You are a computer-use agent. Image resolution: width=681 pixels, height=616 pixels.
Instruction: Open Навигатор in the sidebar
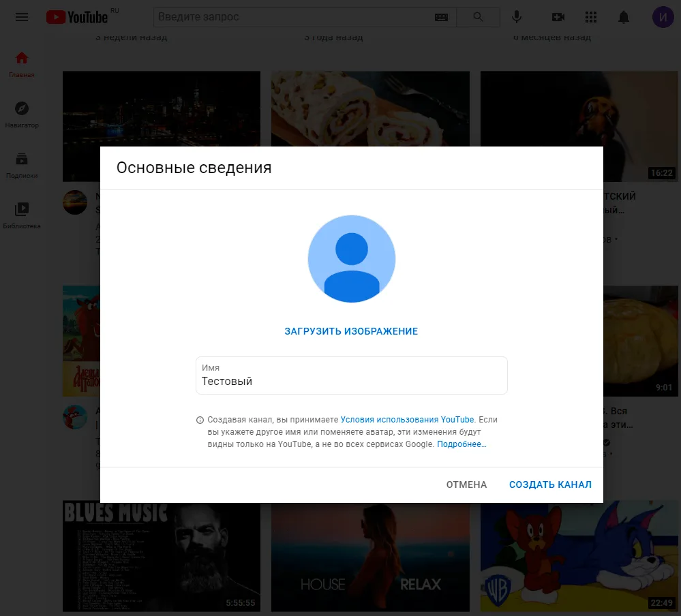tap(22, 115)
